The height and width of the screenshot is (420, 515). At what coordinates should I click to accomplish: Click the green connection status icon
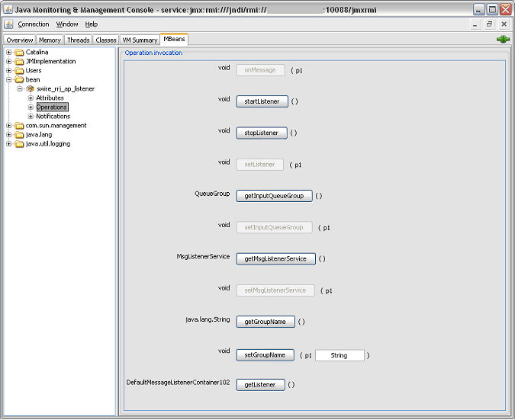click(x=503, y=40)
